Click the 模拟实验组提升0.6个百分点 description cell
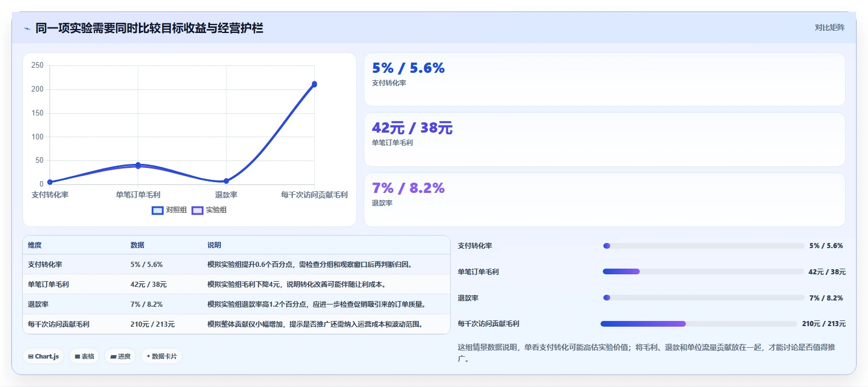868x387 pixels. (310, 265)
